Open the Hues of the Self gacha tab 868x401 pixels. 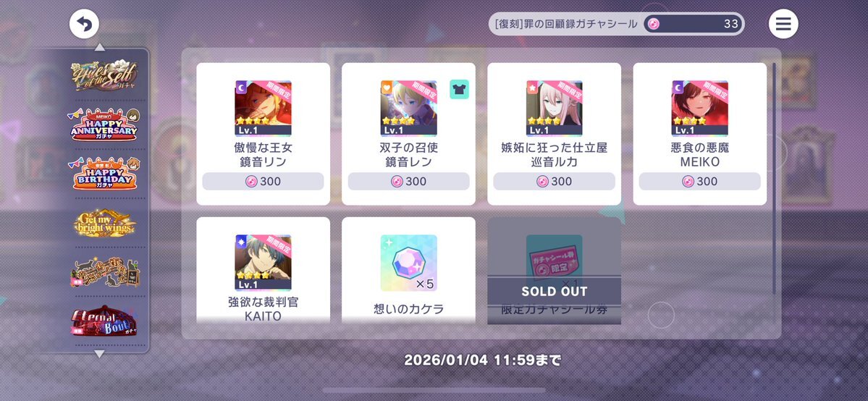(104, 76)
